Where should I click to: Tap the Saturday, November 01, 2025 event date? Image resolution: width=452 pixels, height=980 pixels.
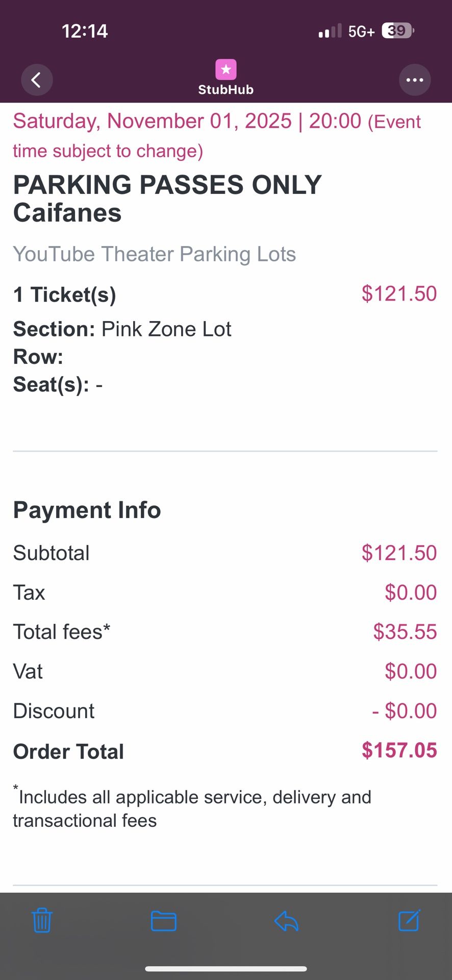[x=152, y=121]
